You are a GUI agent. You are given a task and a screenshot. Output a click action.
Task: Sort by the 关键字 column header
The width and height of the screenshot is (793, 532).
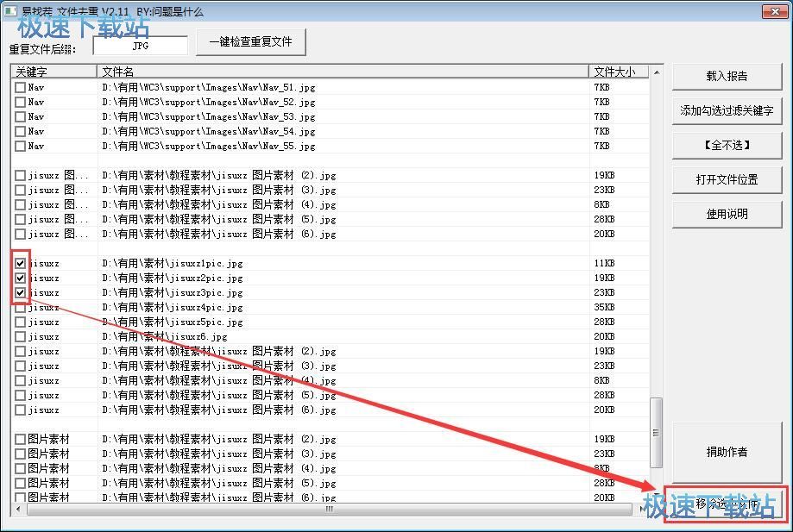pos(54,72)
